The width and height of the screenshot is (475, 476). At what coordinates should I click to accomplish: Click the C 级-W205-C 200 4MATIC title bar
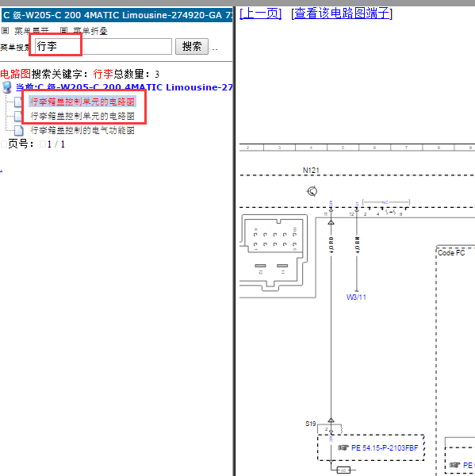pos(117,15)
